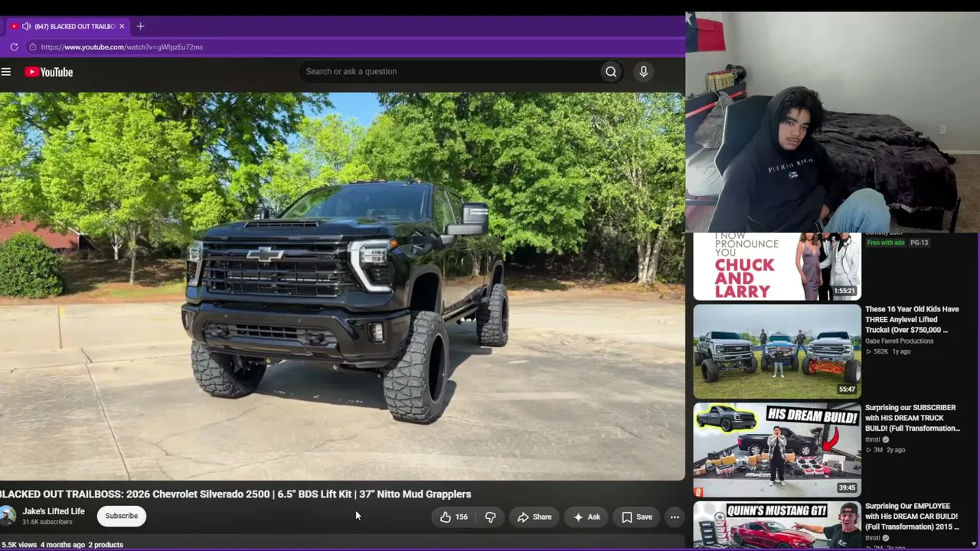Select the BLACKED OUT TRAILBOSS browser tab
The width and height of the screenshot is (980, 551).
pyautogui.click(x=69, y=26)
